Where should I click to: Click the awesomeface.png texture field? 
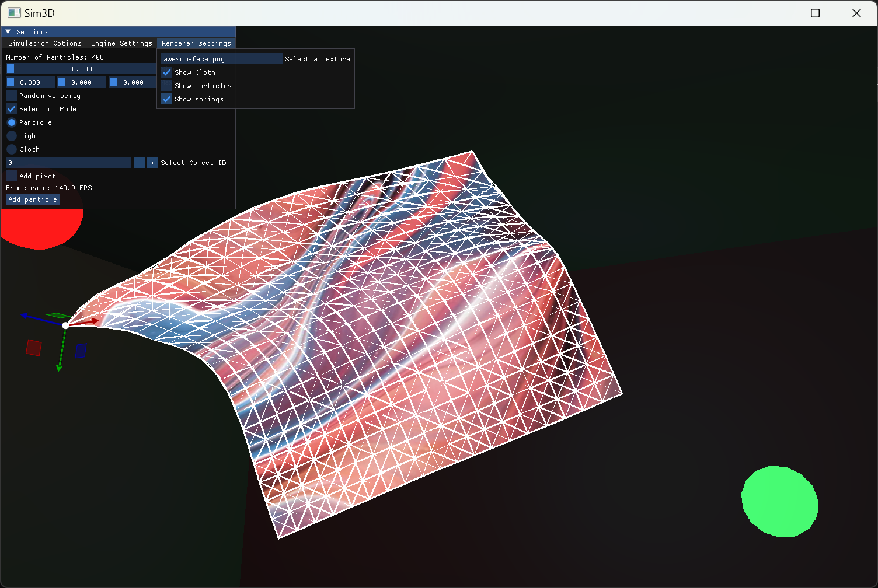coord(221,59)
